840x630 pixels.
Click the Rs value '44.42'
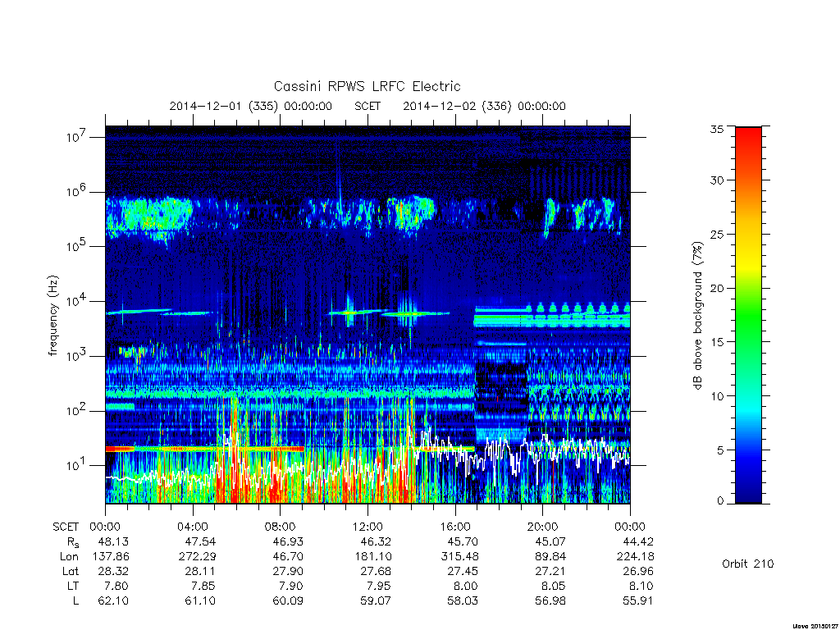[x=638, y=541]
